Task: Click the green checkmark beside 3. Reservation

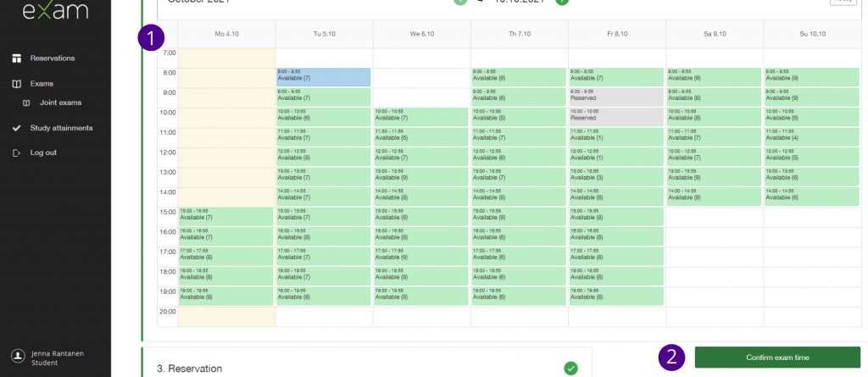Action: (x=570, y=368)
